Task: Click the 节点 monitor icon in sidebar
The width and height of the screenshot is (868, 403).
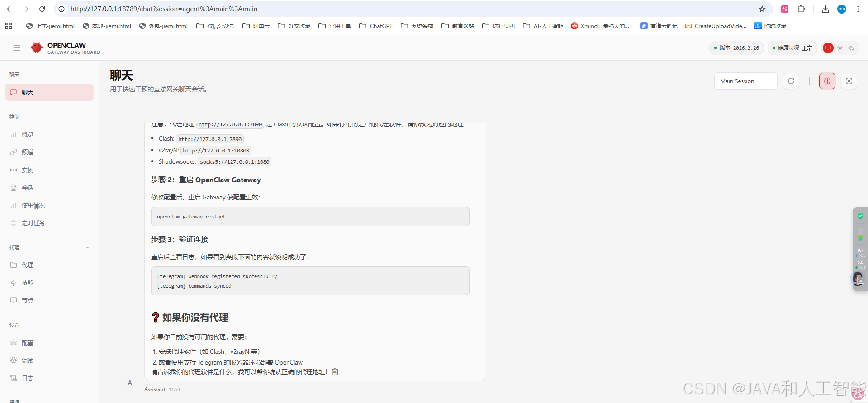Action: [x=14, y=300]
